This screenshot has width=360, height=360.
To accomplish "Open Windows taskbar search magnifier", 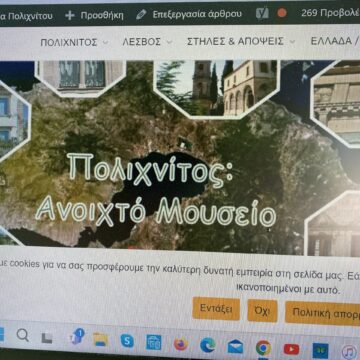I will pyautogui.click(x=22, y=335).
